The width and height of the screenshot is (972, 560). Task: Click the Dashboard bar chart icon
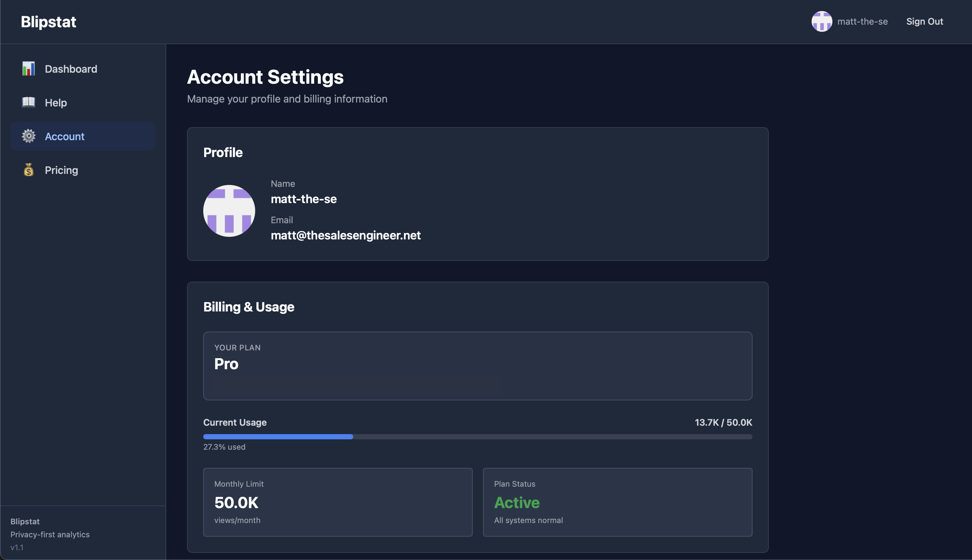pos(29,69)
